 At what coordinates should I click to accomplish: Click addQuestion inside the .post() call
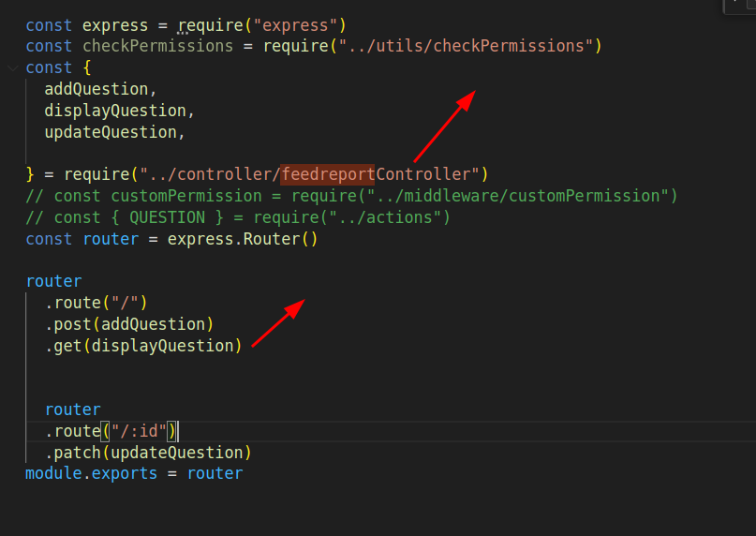coord(154,324)
